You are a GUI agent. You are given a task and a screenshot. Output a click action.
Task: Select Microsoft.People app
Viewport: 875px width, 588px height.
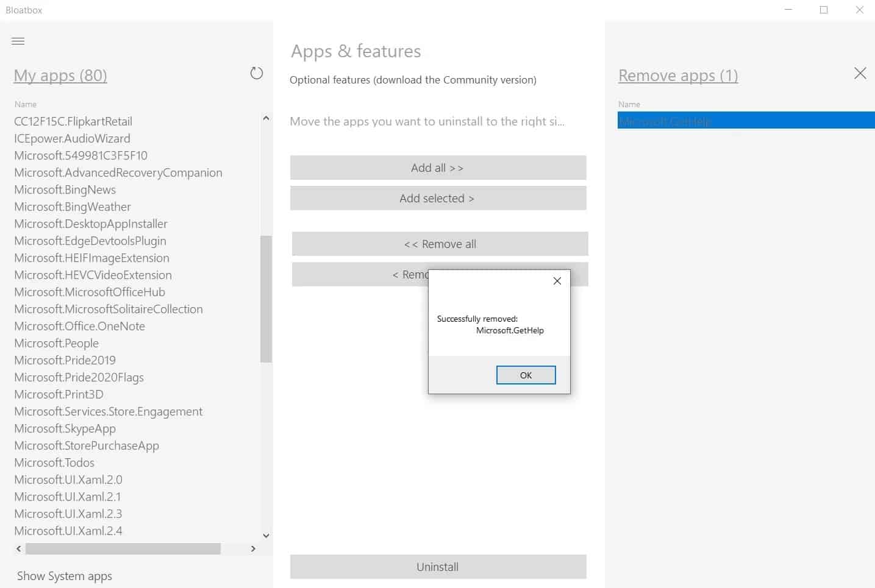[56, 343]
